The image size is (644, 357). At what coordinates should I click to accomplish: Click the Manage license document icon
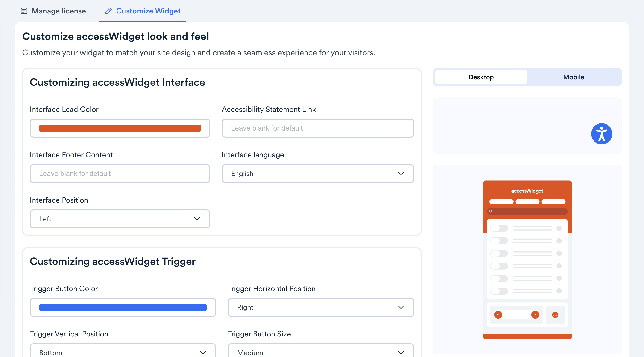pos(24,11)
